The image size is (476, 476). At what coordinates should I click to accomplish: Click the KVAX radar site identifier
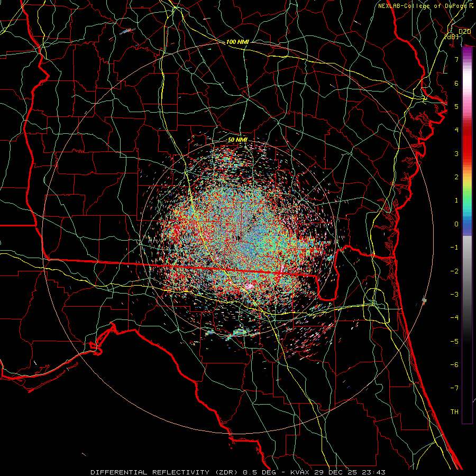(x=300, y=472)
